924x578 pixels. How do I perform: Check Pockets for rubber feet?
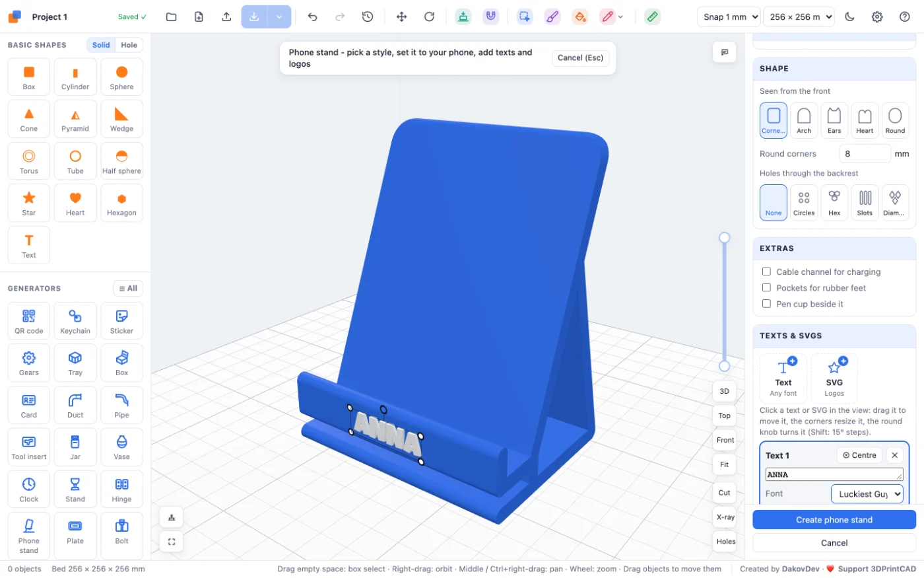point(766,287)
